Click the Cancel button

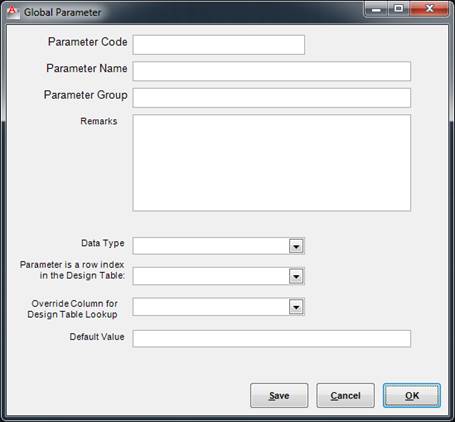click(345, 395)
